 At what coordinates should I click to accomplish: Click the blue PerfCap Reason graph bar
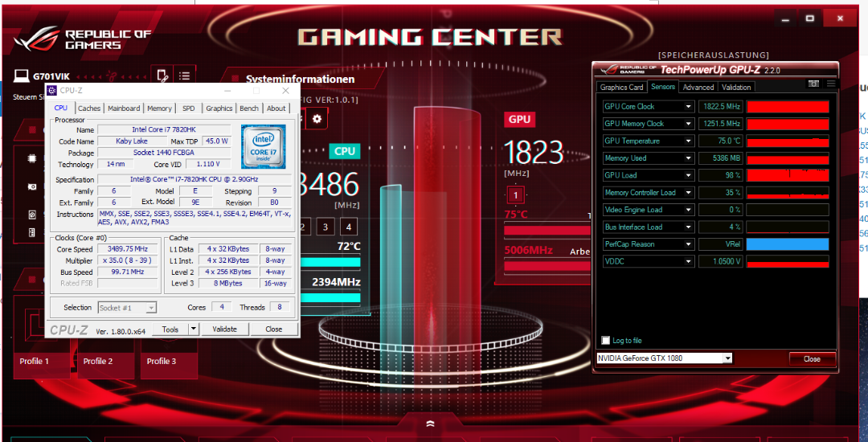click(x=788, y=244)
